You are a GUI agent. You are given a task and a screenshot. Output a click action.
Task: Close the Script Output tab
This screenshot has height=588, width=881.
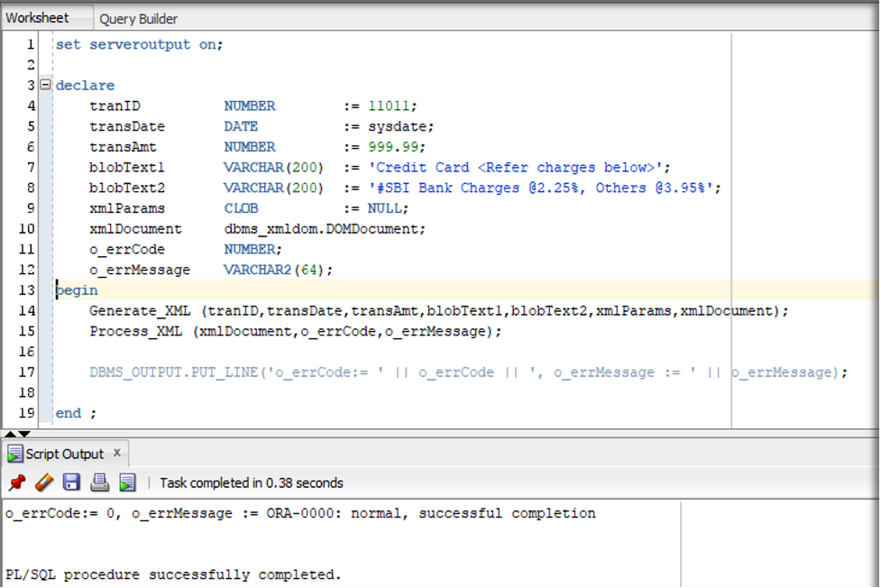[x=117, y=453]
